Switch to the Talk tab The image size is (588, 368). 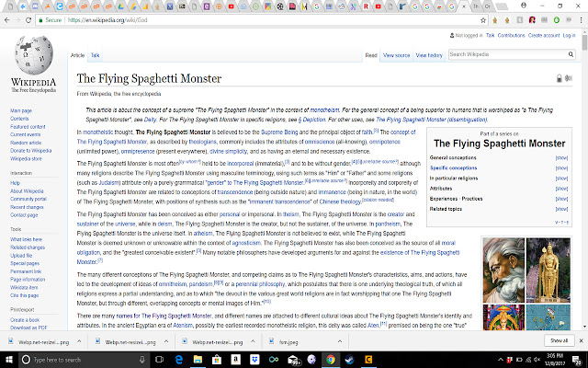(95, 55)
